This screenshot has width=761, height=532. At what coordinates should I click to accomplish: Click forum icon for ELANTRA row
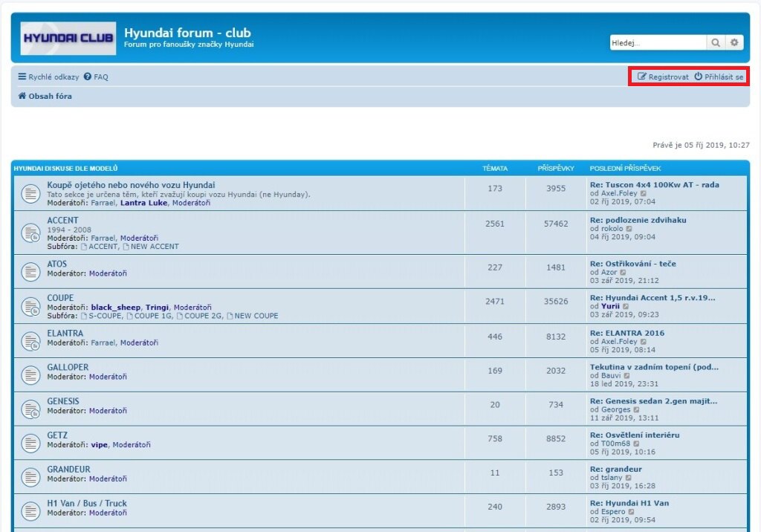(30, 341)
